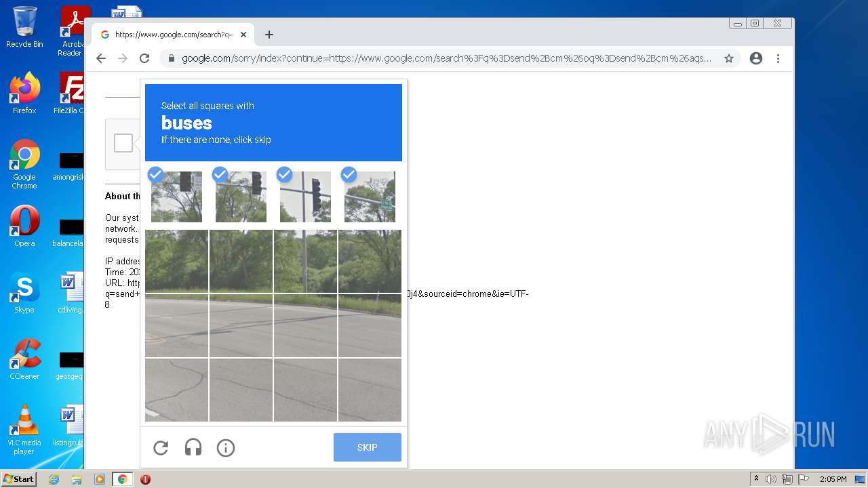Toggle the checked sample thumbnail with the green street sign
This screenshot has height=488, width=868.
point(370,197)
